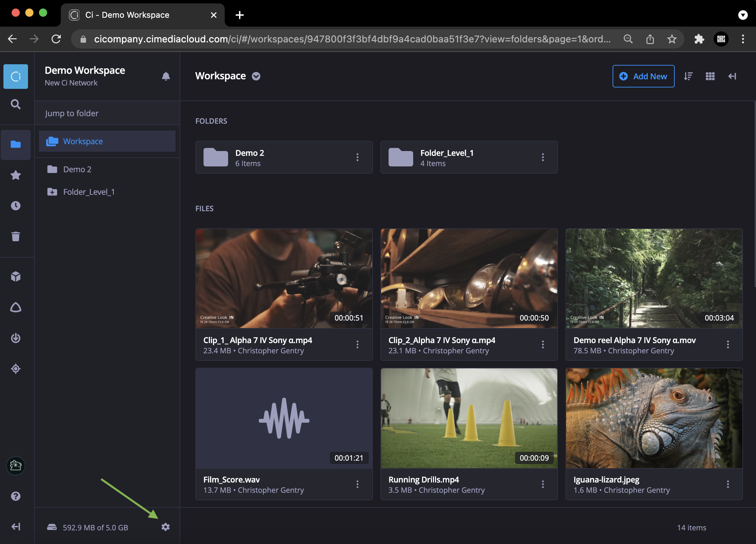Open favorites star icon in left rail
This screenshot has height=544, width=756.
point(16,175)
